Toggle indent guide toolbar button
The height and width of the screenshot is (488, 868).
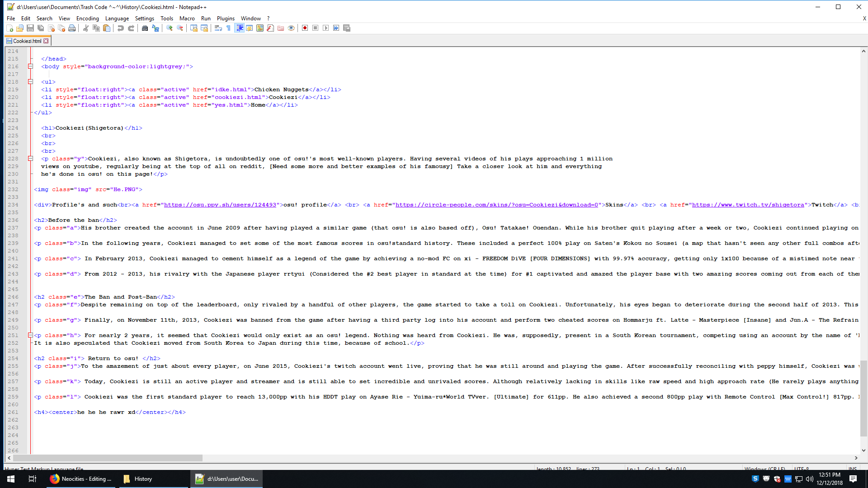(x=240, y=28)
